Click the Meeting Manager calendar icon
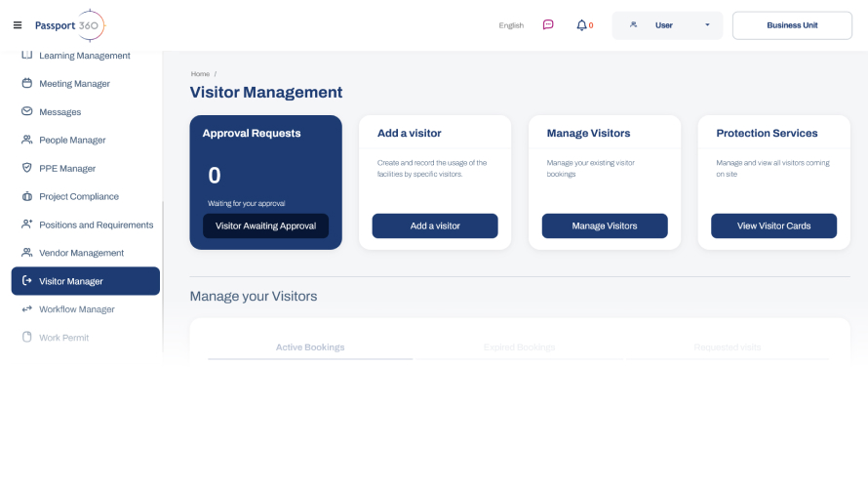 click(26, 83)
